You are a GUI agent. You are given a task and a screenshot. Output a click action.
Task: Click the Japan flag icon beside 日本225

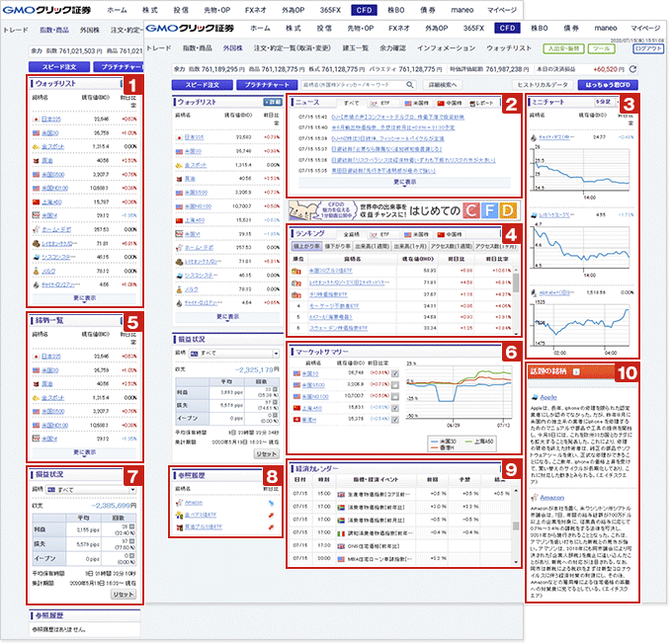179,137
